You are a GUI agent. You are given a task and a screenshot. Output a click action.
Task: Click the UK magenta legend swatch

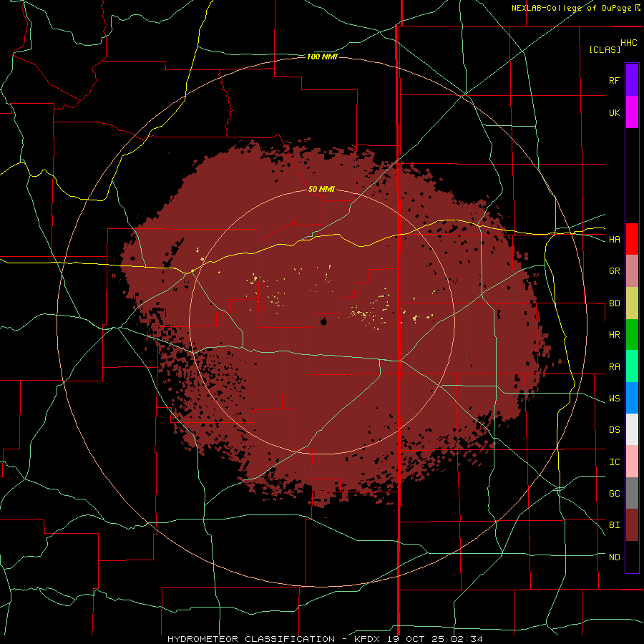(x=632, y=112)
